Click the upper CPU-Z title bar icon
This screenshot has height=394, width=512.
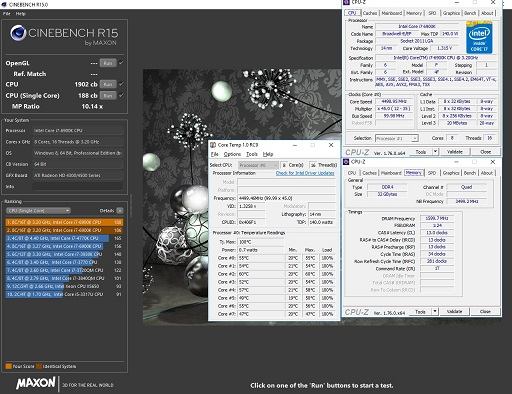coord(346,2)
